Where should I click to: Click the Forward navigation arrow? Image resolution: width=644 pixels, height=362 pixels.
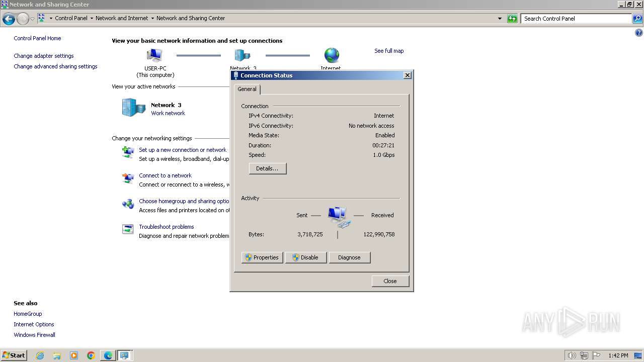23,19
